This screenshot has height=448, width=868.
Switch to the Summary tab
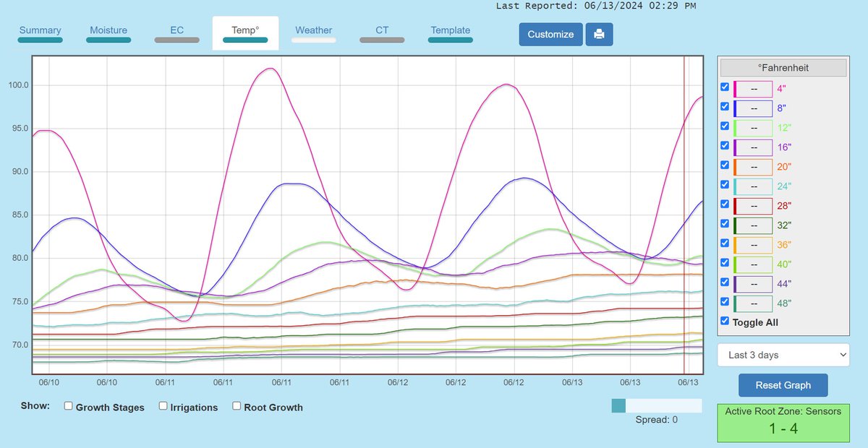coord(40,30)
